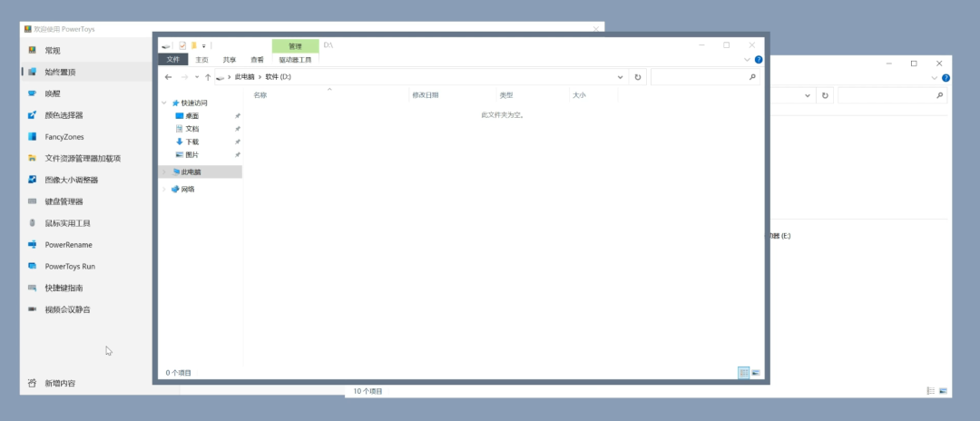Switch to large icons view in status bar

tap(756, 373)
